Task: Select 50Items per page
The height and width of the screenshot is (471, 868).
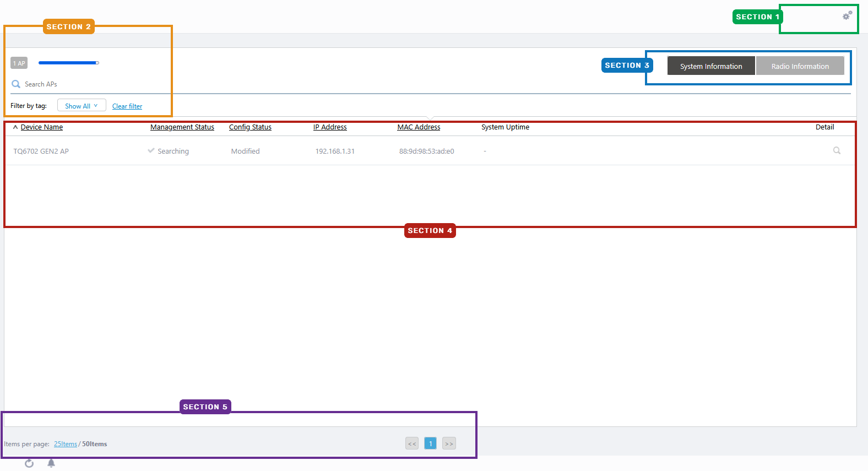Action: 95,444
